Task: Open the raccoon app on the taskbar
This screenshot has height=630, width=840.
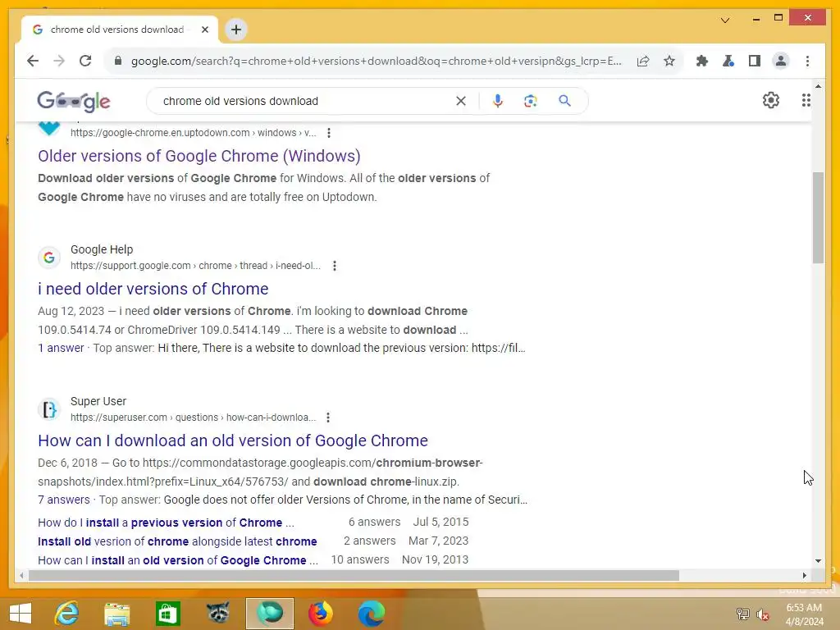Action: coord(218,612)
